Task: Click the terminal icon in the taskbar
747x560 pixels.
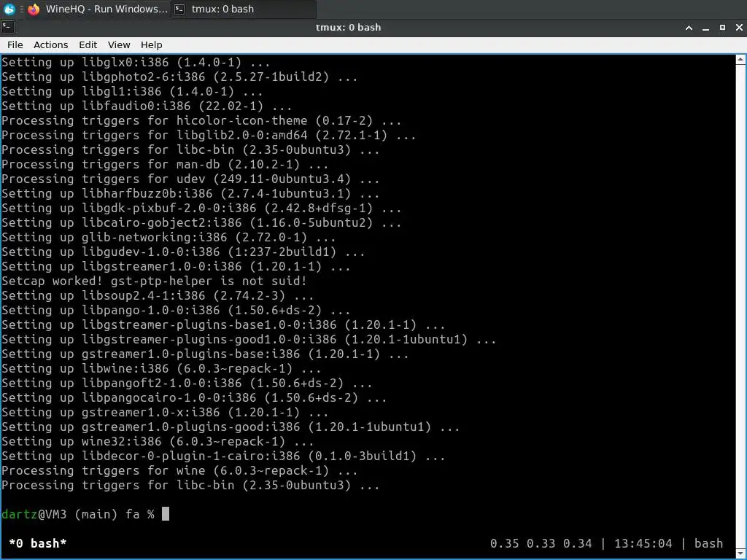Action: click(179, 9)
